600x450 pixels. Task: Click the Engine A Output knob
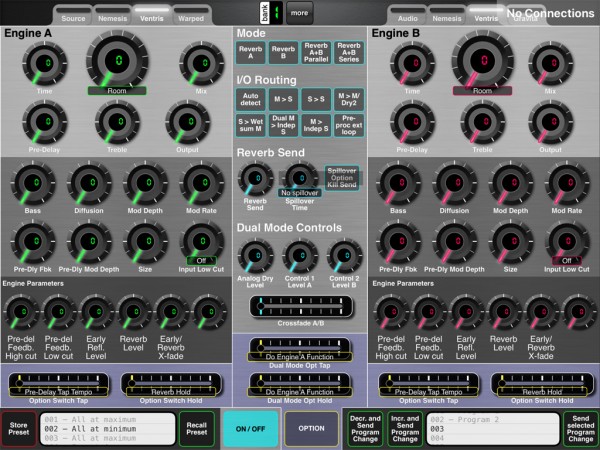(188, 122)
